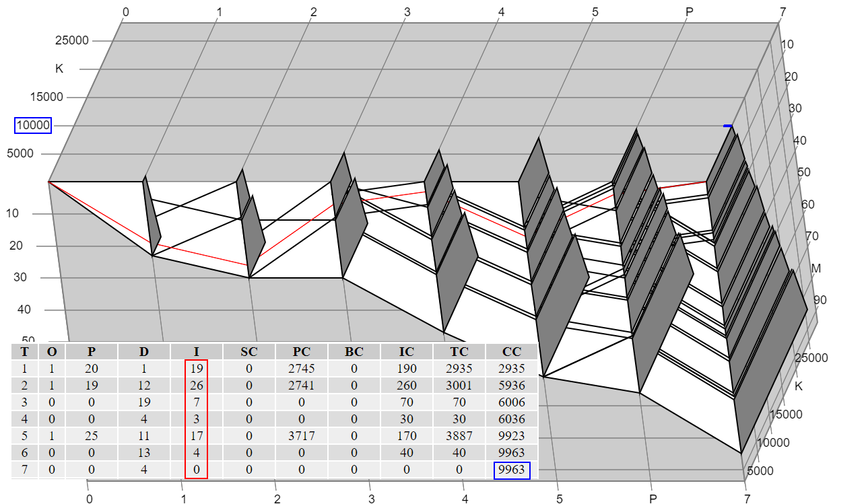The width and height of the screenshot is (866, 504).
Task: Click the M label on the right axis
Action: point(816,268)
